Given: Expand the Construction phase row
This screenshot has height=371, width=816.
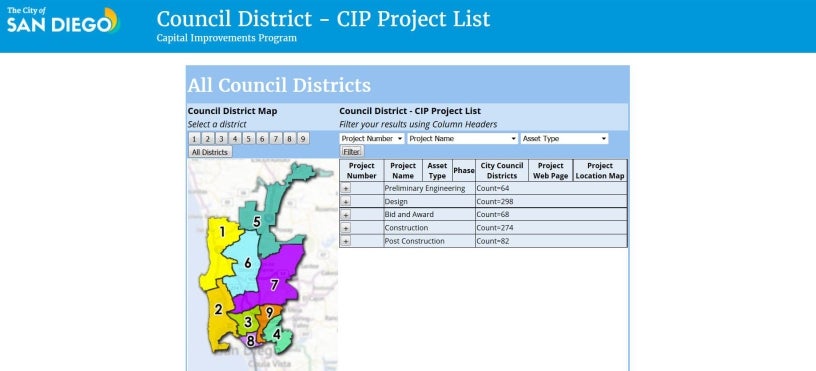Looking at the screenshot, I should click(346, 228).
